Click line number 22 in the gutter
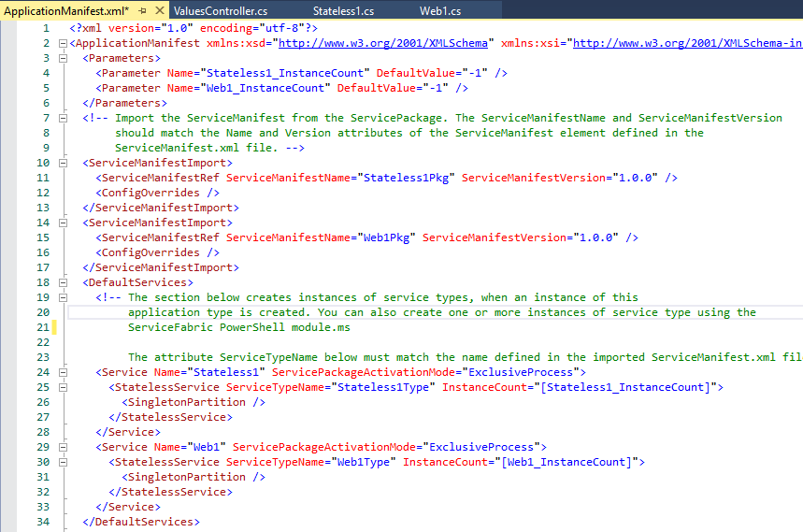 pos(43,342)
